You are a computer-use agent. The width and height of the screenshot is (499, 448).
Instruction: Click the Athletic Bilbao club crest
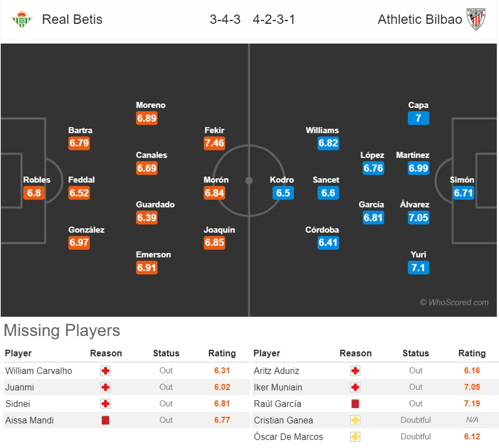476,19
